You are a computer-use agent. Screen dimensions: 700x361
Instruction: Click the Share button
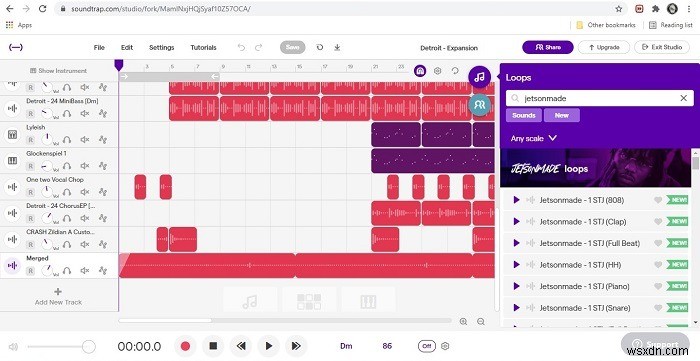[x=548, y=47]
